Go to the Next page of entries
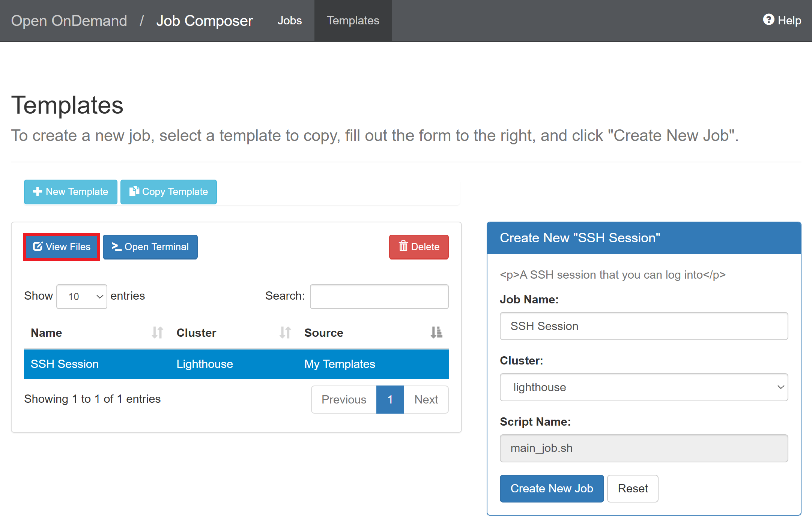Screen dimensions: 812x516 point(426,399)
